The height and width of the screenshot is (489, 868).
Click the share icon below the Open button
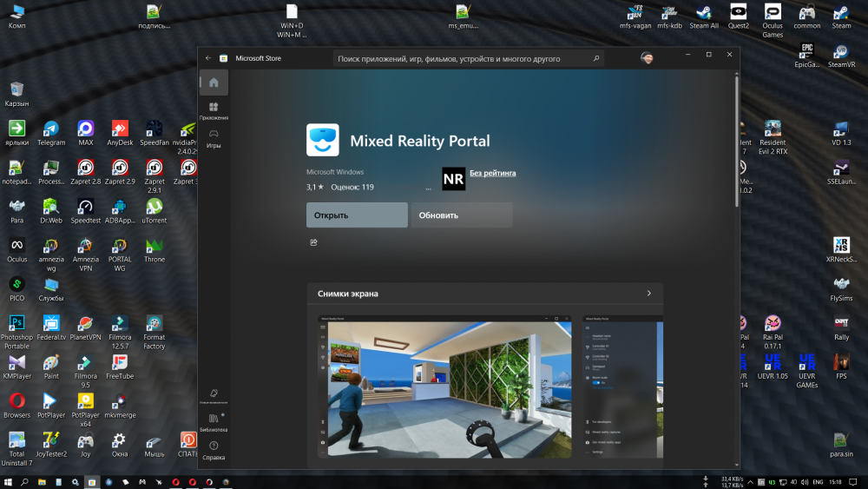coord(313,242)
